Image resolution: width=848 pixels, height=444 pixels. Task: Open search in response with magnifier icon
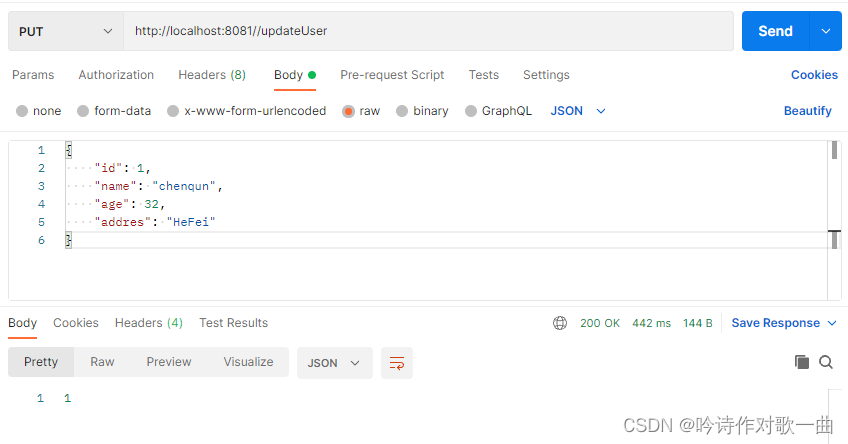(x=826, y=362)
